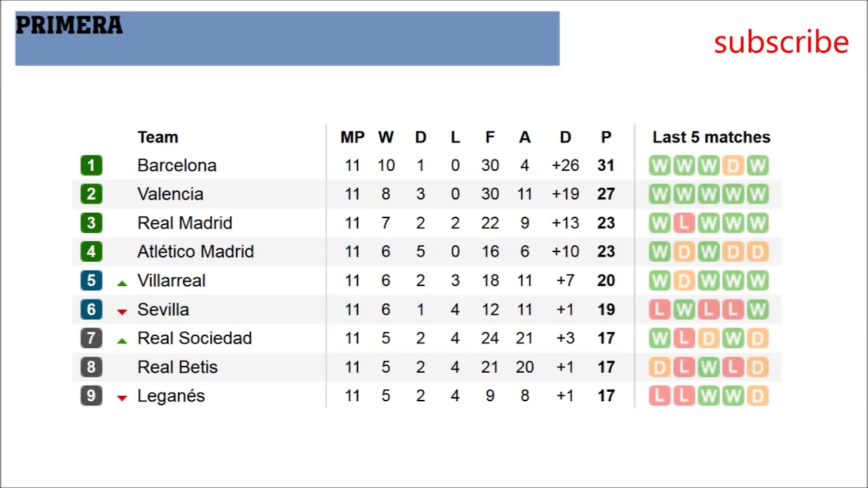The width and height of the screenshot is (868, 488).
Task: Click Real Madrid's red L result badge
Action: [684, 223]
